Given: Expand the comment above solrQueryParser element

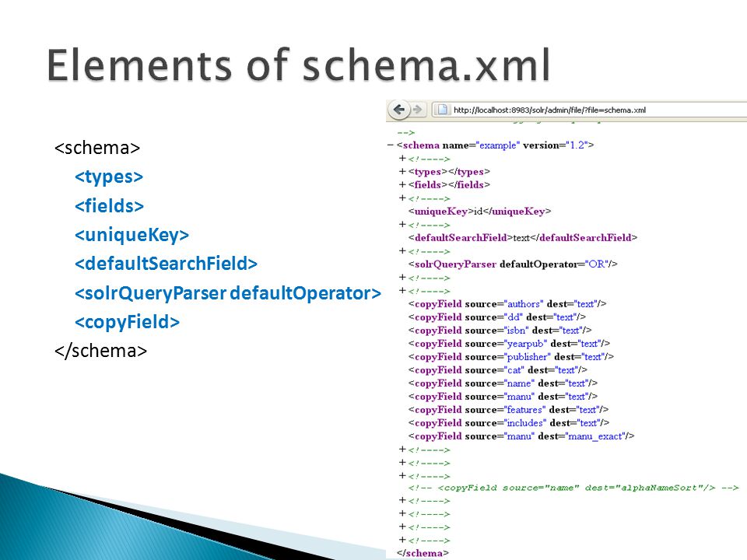Looking at the screenshot, I should click(x=402, y=251).
